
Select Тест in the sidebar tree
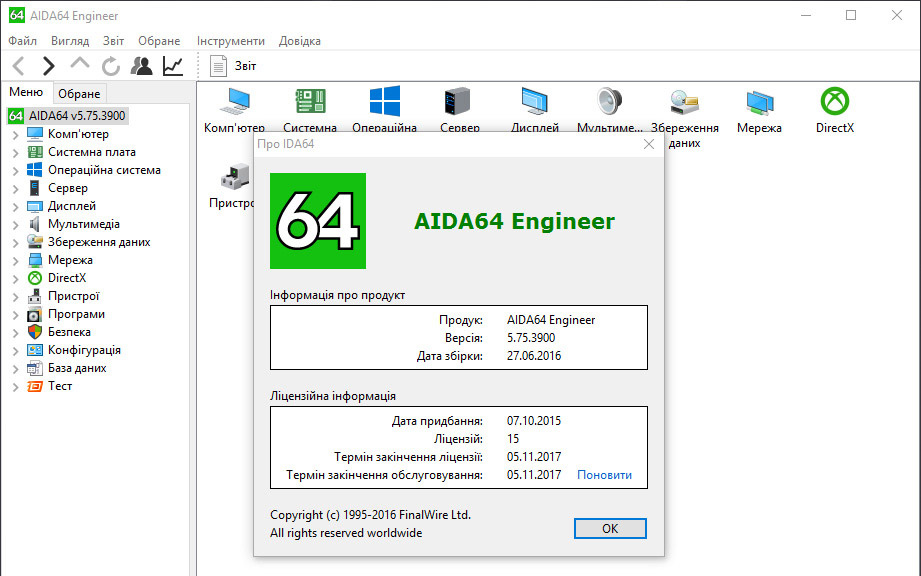click(60, 386)
